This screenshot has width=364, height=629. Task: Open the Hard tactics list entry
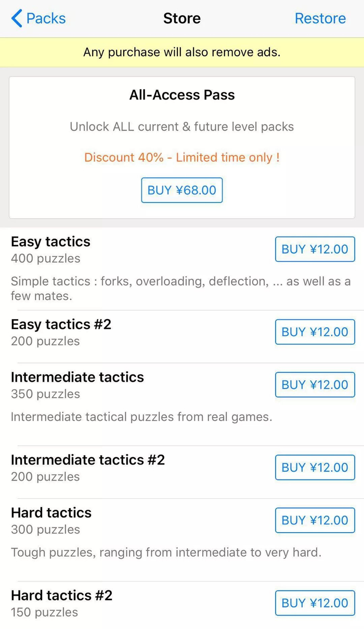[x=51, y=513]
